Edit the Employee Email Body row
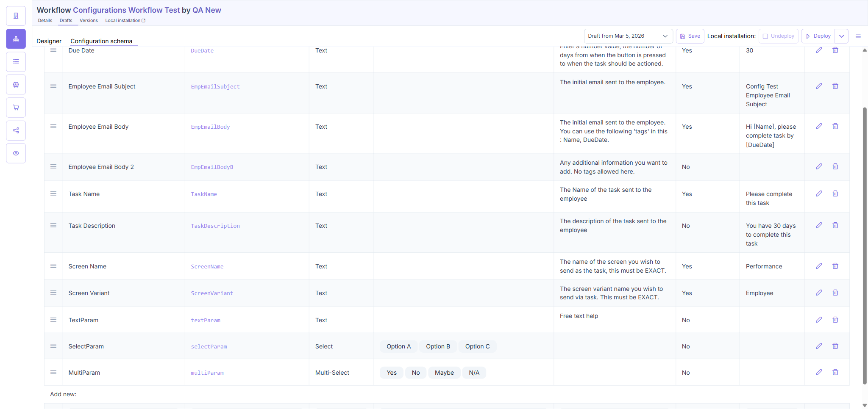 pyautogui.click(x=819, y=126)
